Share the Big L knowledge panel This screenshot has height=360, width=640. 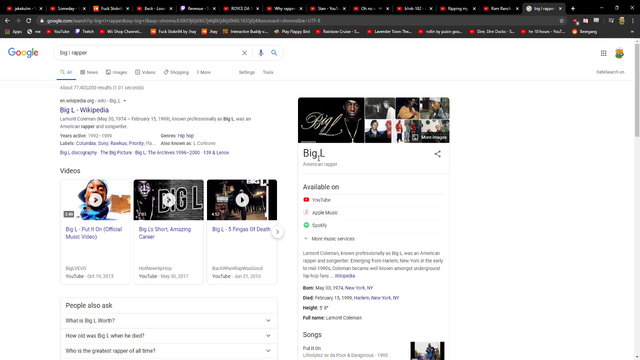438,154
